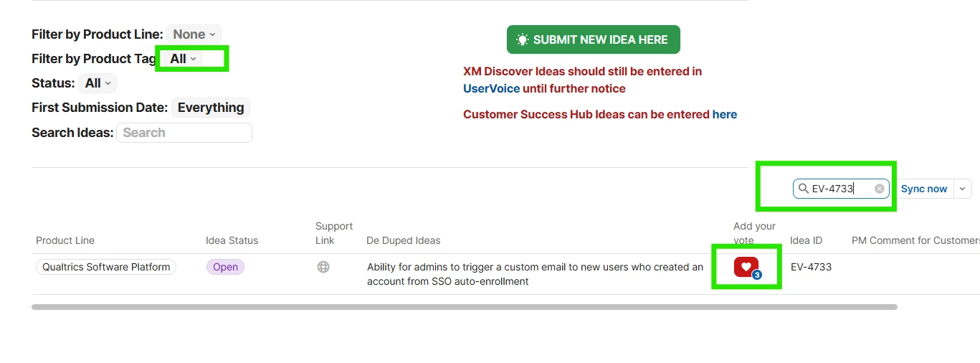
Task: Click the De Duped Ideas column header
Action: 404,240
